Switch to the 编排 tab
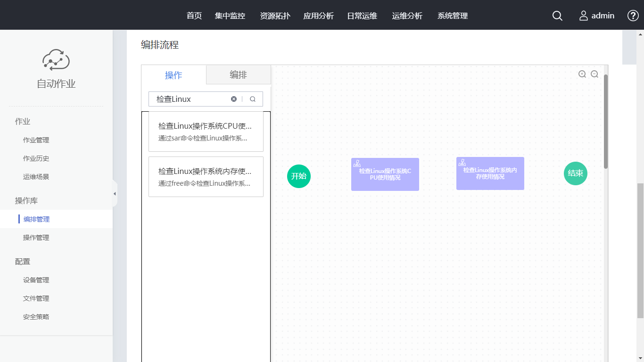Image resolution: width=644 pixels, height=362 pixels. tap(238, 75)
